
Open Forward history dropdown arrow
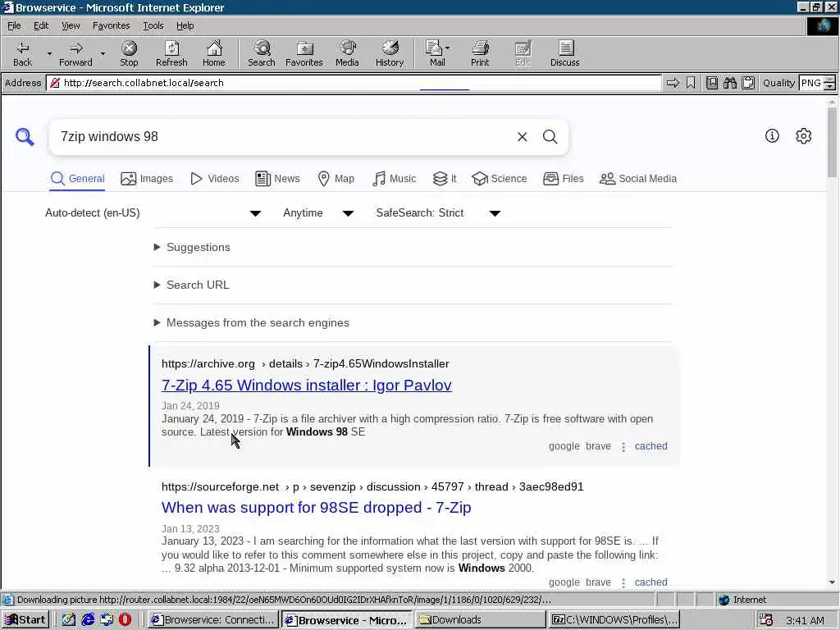(x=103, y=53)
